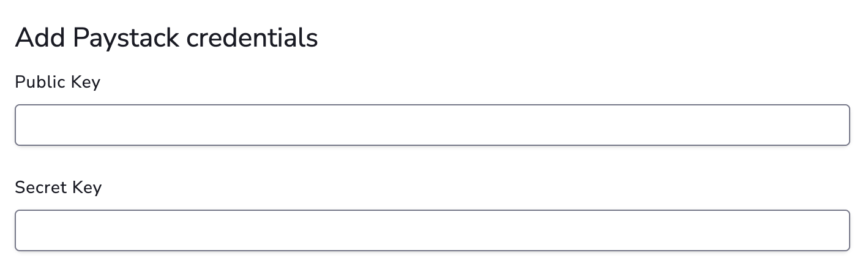Select the Public Key label
The image size is (868, 266).
pyautogui.click(x=58, y=82)
